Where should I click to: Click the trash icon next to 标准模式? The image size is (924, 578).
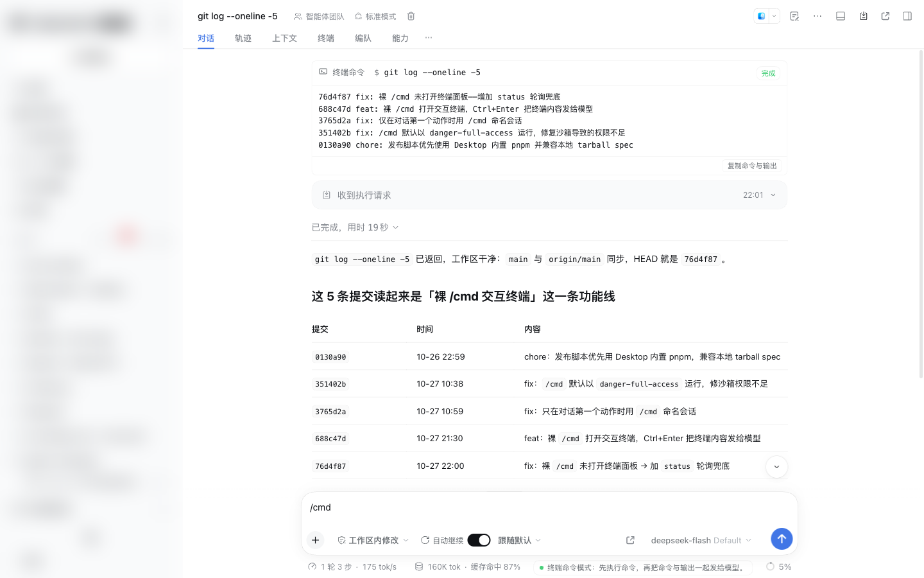tap(411, 16)
